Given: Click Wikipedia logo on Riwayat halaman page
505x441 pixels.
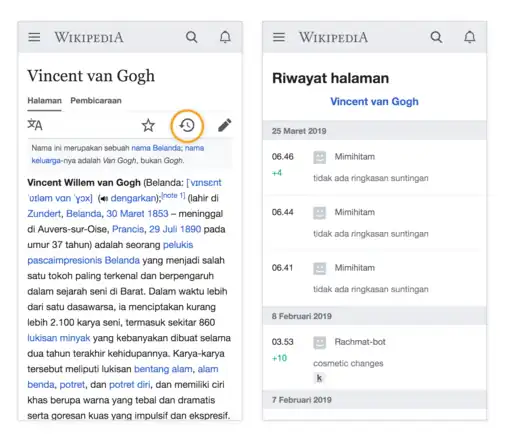Looking at the screenshot, I should click(x=333, y=37).
